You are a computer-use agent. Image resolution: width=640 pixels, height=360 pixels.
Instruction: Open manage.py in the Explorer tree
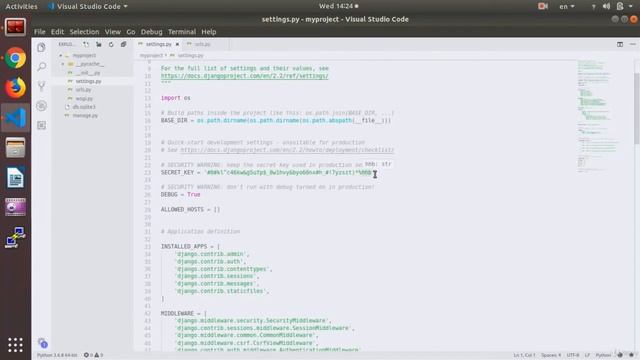coord(85,116)
